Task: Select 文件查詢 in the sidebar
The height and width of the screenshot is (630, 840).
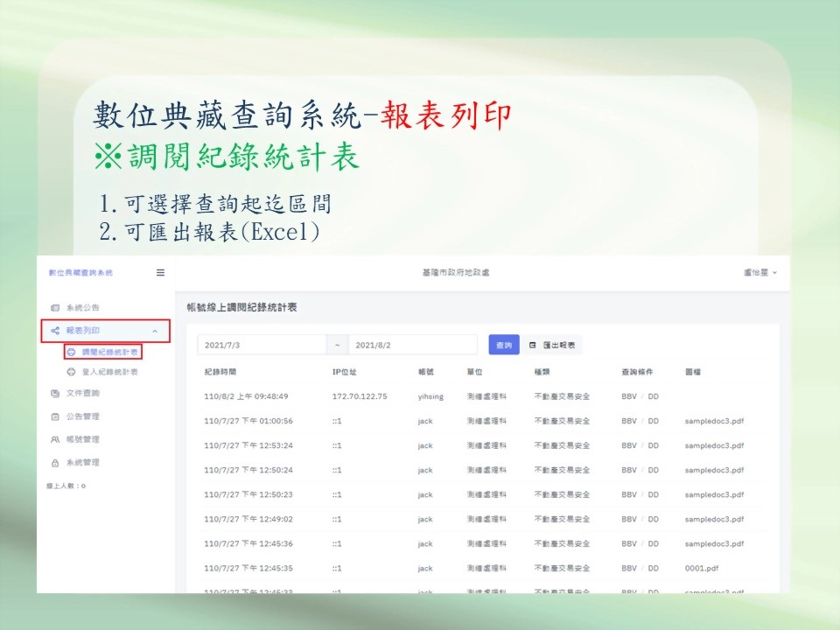Action: click(x=83, y=394)
